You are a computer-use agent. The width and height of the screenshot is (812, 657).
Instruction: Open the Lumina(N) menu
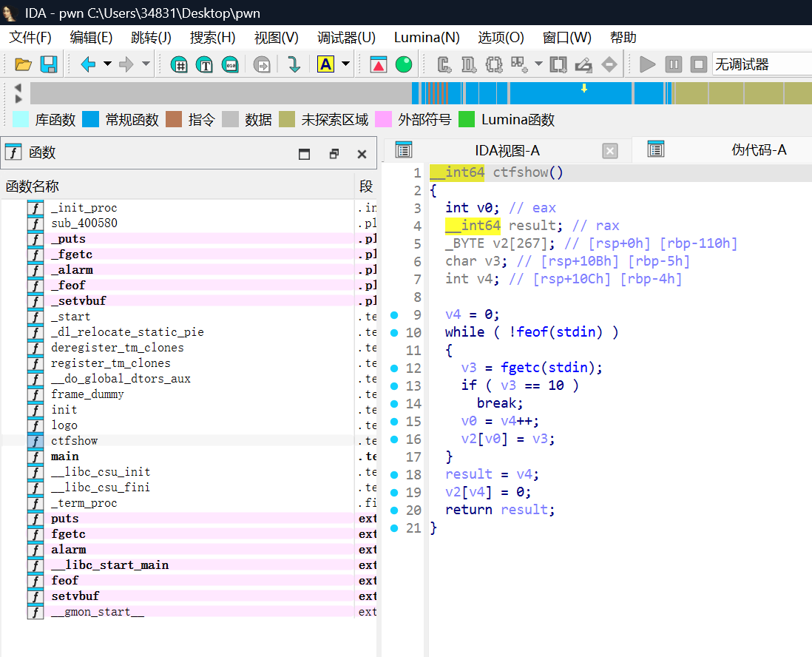[427, 38]
